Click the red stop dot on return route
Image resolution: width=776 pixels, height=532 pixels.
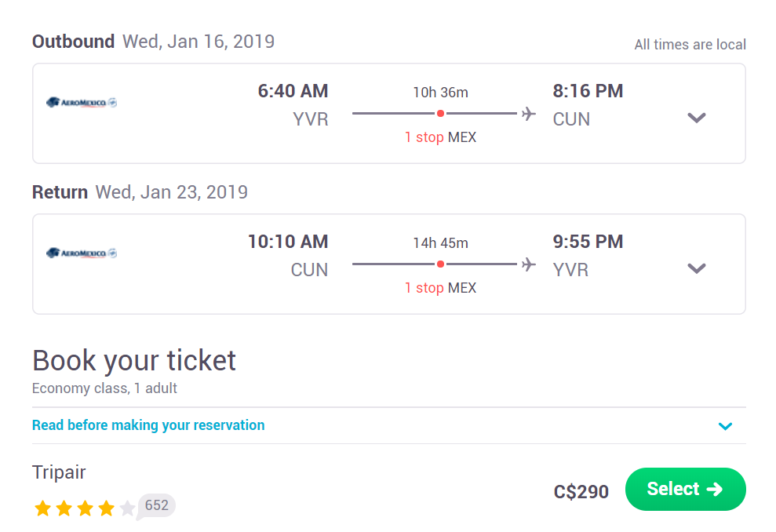click(440, 264)
